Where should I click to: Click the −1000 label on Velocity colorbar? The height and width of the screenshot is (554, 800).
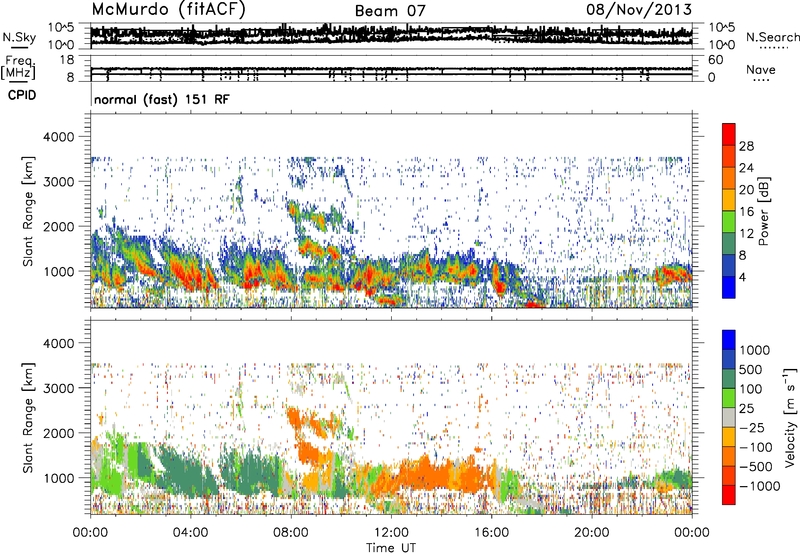coord(759,486)
